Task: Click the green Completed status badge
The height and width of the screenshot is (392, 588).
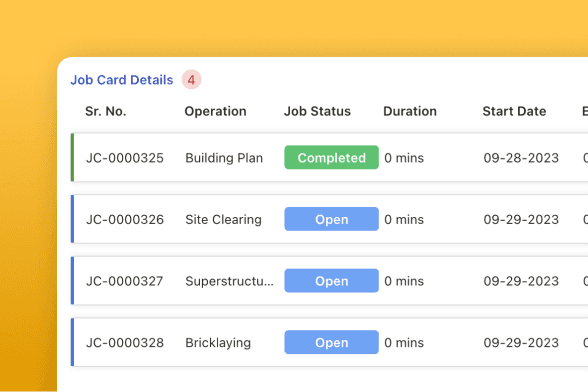Action: (x=332, y=158)
